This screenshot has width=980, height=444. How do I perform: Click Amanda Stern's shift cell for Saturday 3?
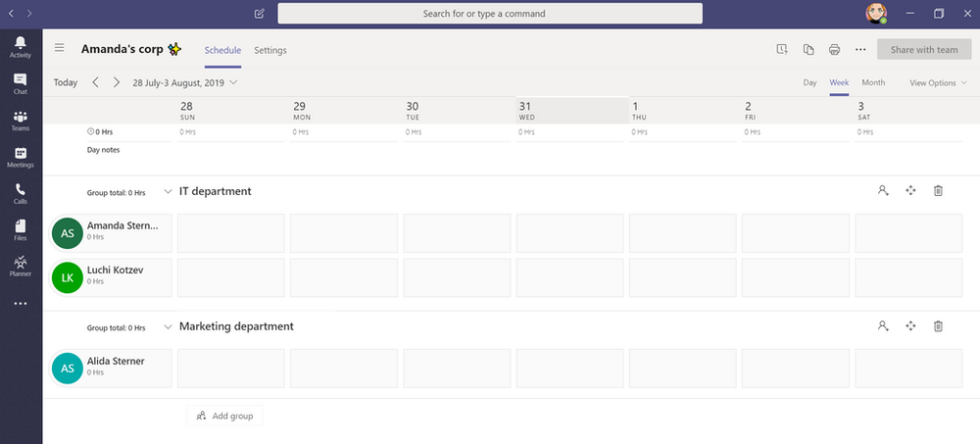pos(908,233)
